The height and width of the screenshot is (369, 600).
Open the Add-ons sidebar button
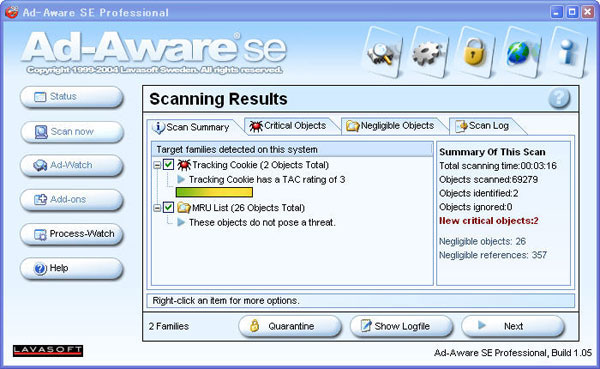72,199
